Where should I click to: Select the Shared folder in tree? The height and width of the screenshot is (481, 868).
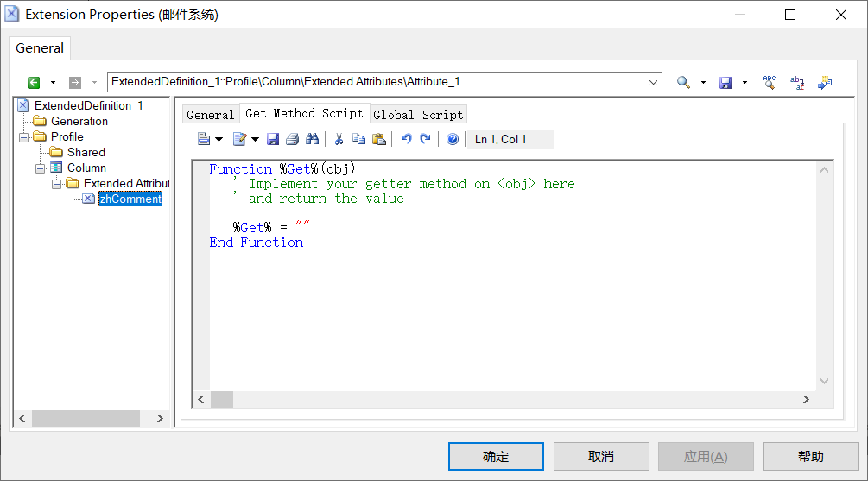[x=86, y=152]
